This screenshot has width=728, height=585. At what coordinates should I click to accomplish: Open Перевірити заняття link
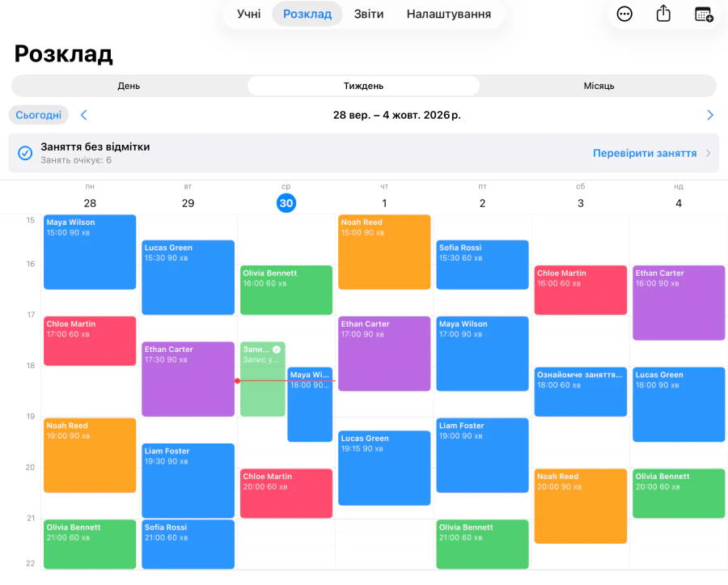(x=645, y=153)
